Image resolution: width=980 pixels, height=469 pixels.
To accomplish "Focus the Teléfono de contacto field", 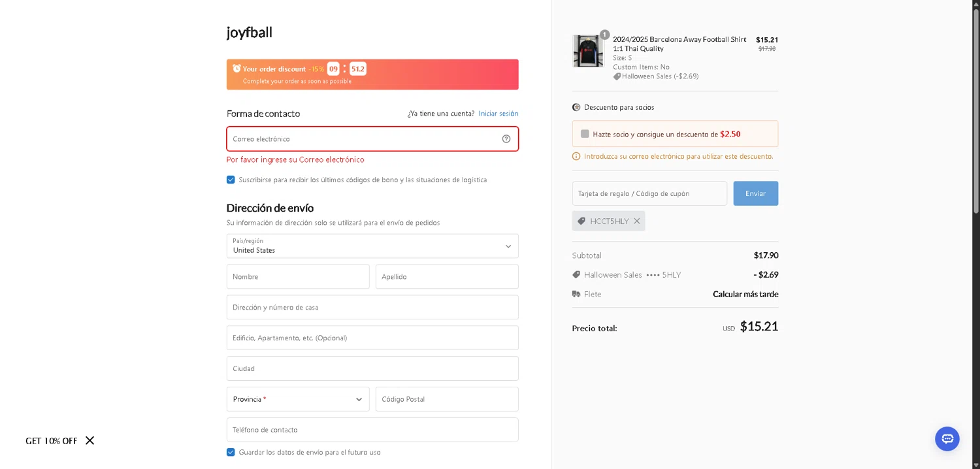I will click(x=372, y=430).
